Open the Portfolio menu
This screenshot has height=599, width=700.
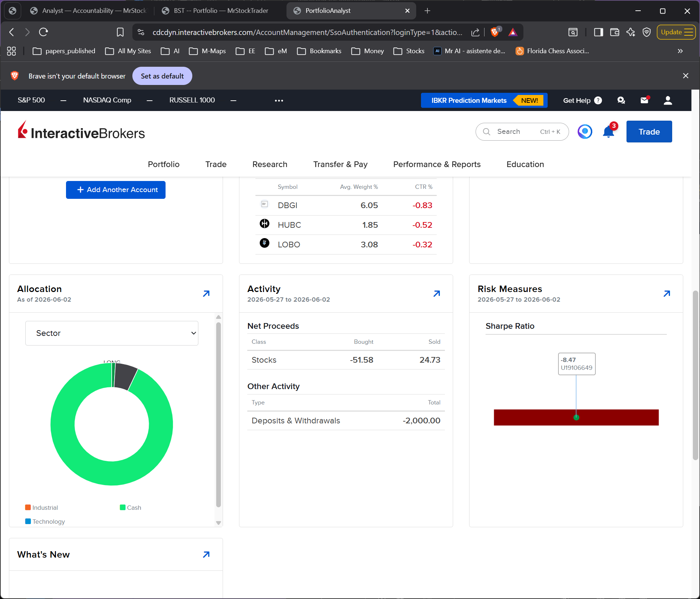click(x=164, y=164)
